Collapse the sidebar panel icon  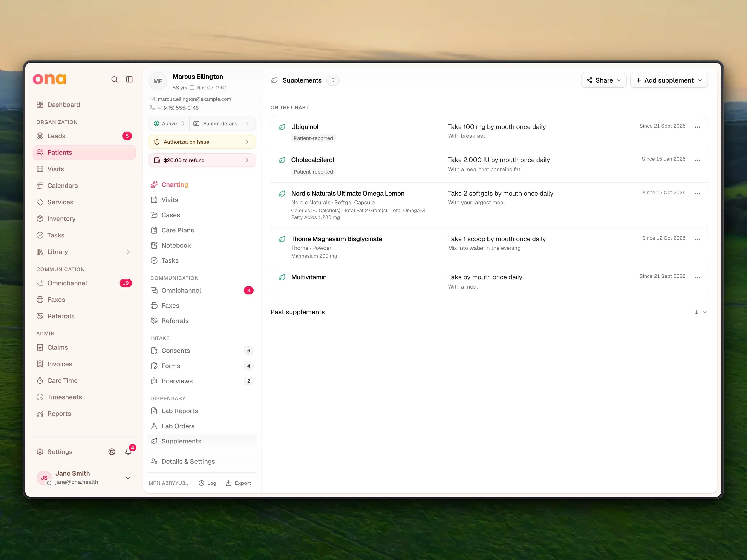[x=129, y=79]
